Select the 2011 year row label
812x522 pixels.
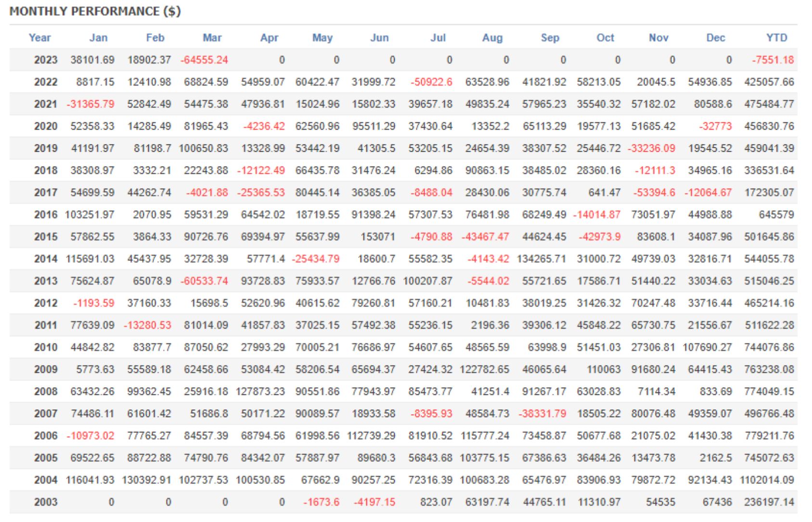click(45, 325)
